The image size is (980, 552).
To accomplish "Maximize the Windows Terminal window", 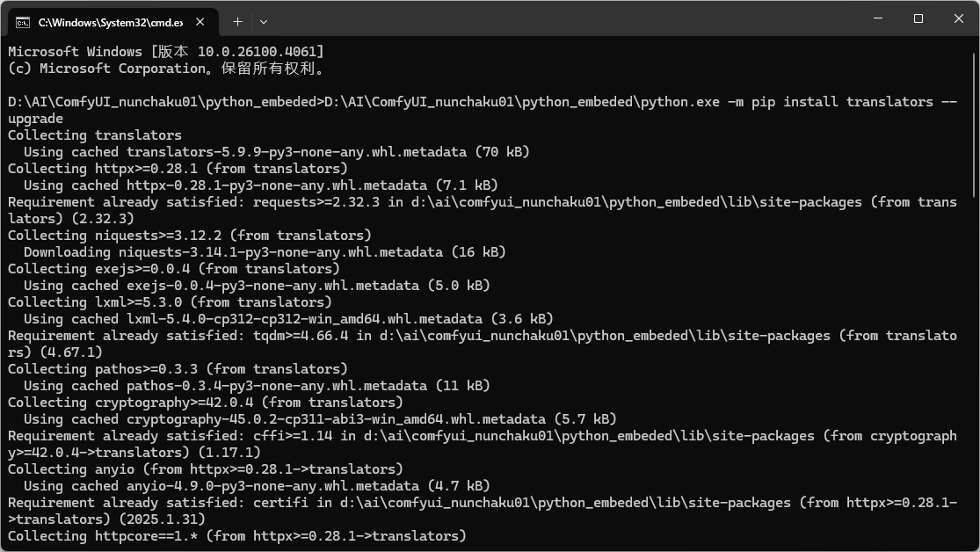I will pyautogui.click(x=917, y=18).
